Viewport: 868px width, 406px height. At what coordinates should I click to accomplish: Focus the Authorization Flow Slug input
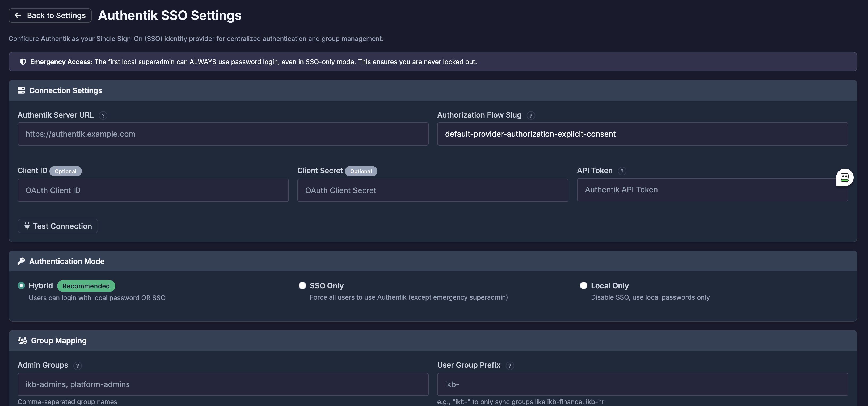(x=642, y=134)
